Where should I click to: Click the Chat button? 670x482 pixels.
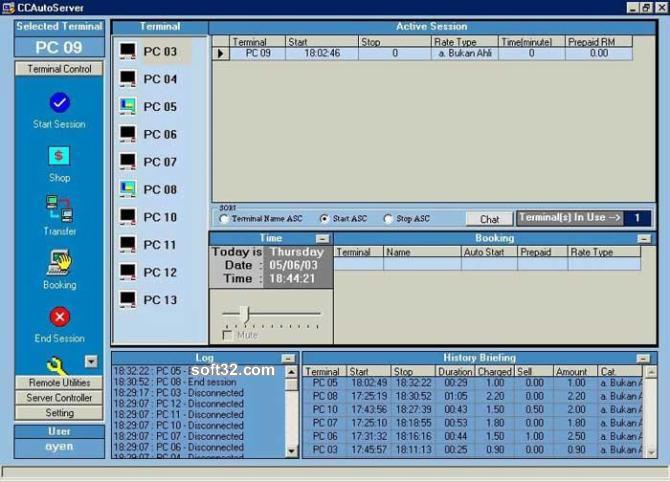click(x=489, y=219)
